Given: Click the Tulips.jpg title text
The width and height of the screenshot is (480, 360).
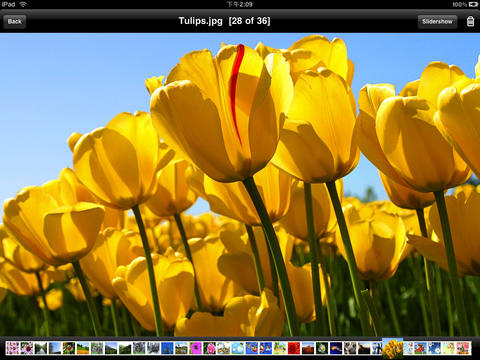Looking at the screenshot, I should [x=200, y=21].
